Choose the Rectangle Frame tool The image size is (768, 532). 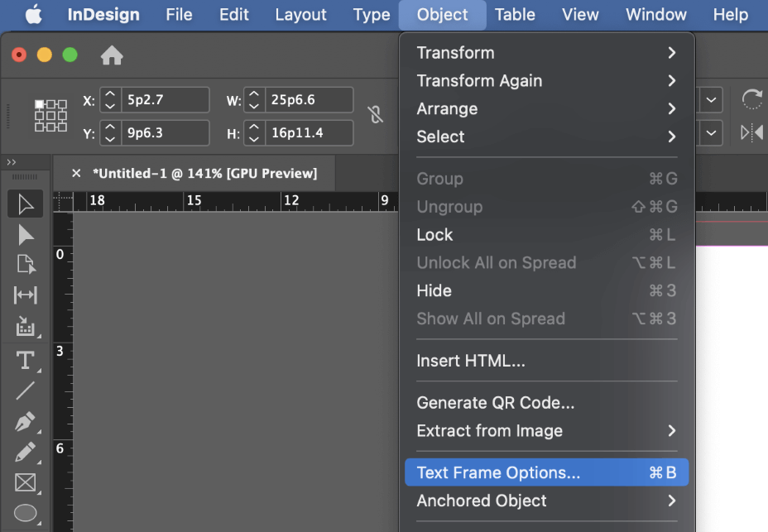(x=25, y=482)
